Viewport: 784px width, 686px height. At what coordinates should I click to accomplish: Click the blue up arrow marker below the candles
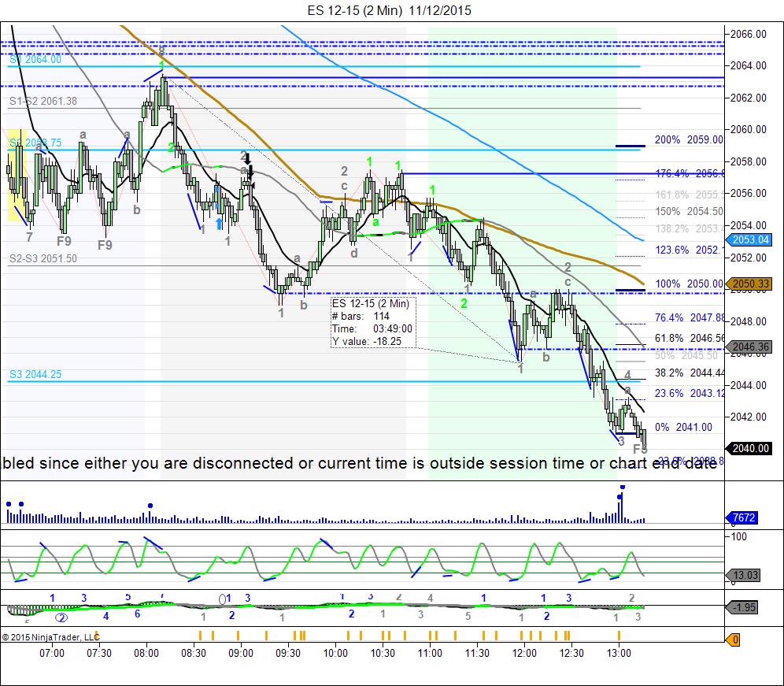(219, 223)
